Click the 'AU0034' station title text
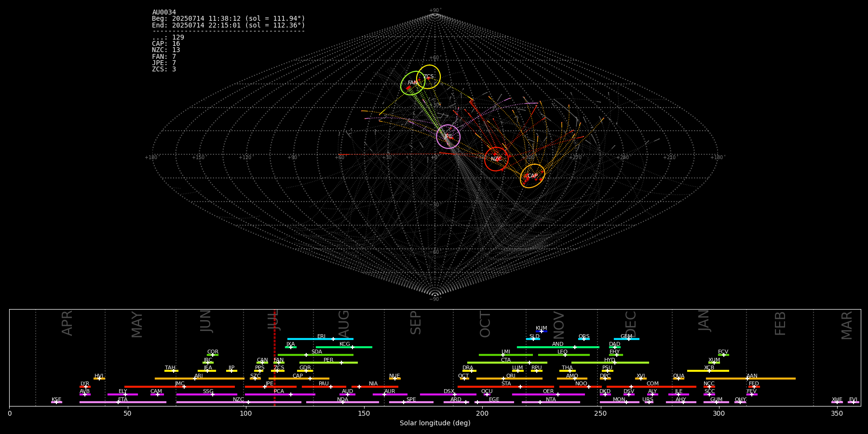Screen dimensions: 868x434 tap(164, 13)
